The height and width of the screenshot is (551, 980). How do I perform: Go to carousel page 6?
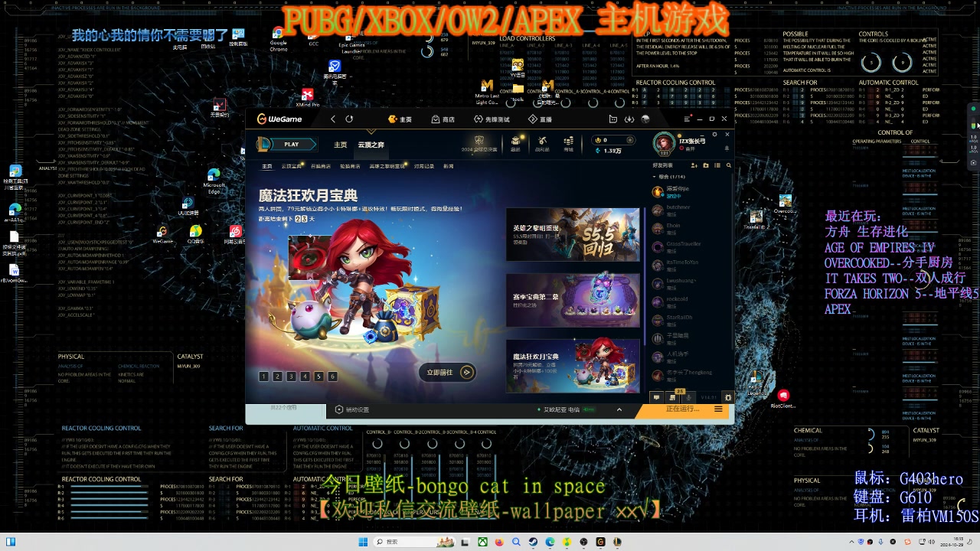point(332,377)
